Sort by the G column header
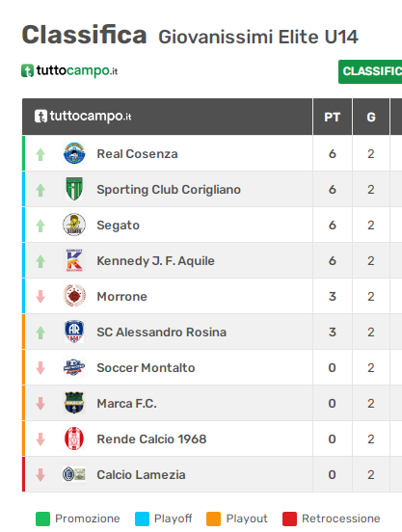The width and height of the screenshot is (402, 532). [371, 117]
